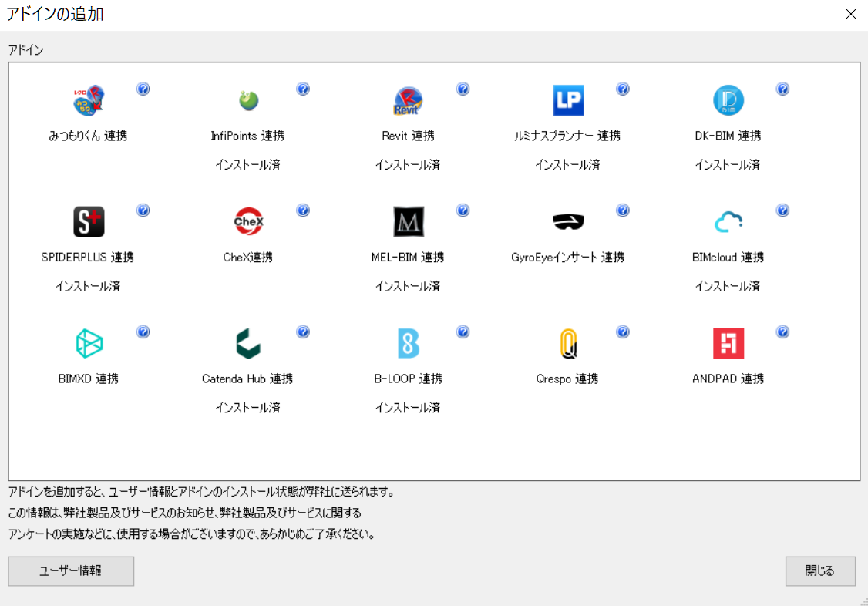Open help for Catenda Hub 連携
The width and height of the screenshot is (868, 606).
[x=303, y=332]
